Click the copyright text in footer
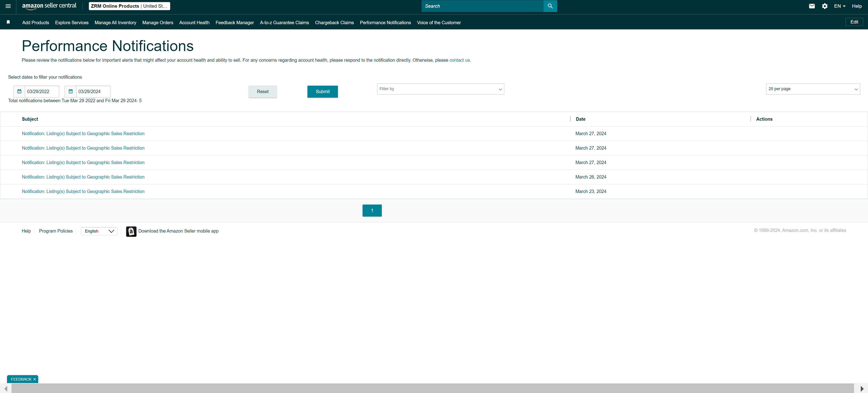Screen dimensions: 868x393 coord(800,230)
